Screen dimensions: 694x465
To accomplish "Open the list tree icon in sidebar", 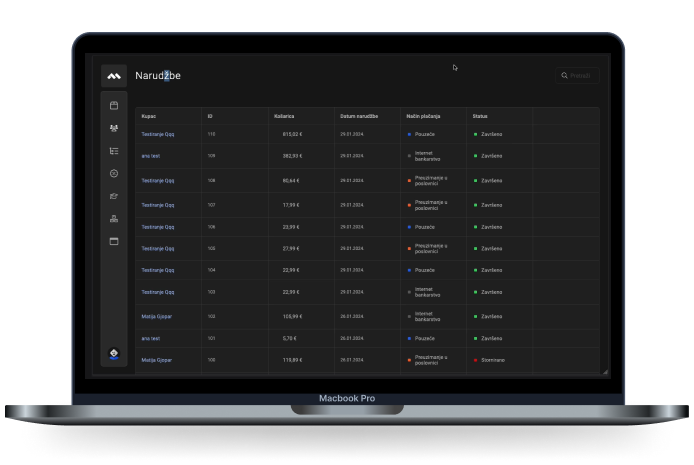I will click(x=114, y=151).
